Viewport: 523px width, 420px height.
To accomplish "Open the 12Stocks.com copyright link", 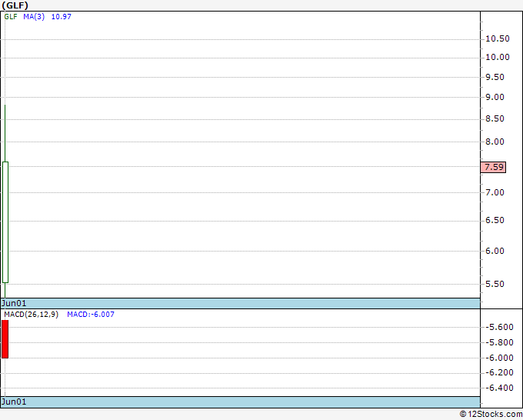I will tap(491, 414).
